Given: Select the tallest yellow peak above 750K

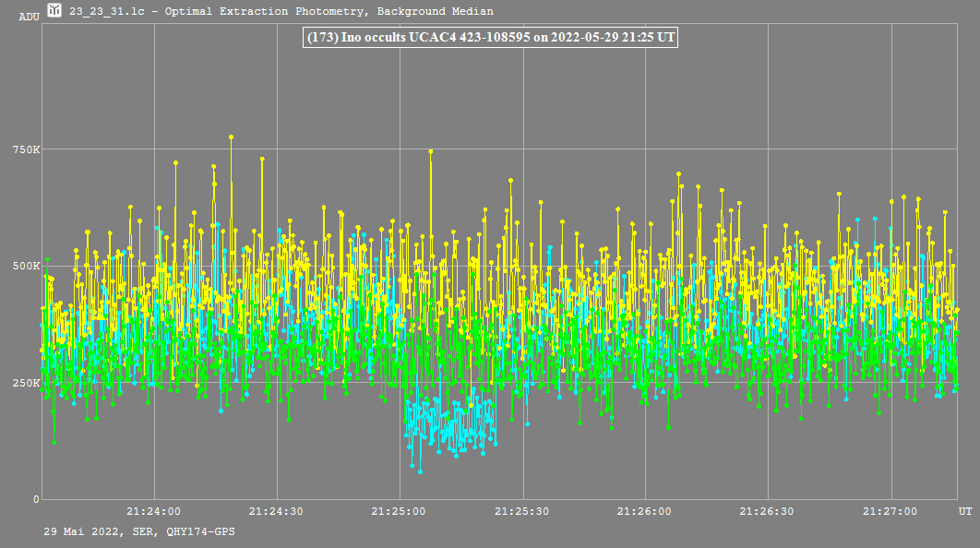Looking at the screenshot, I should coord(231,137).
